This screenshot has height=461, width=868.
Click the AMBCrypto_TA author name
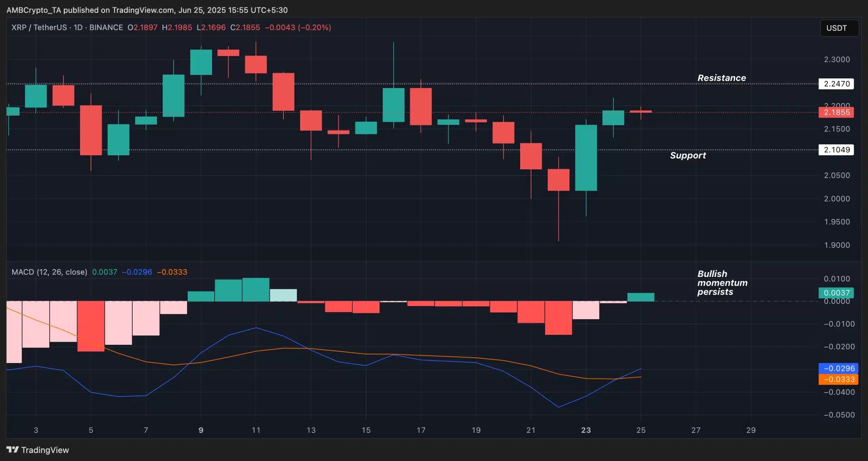point(35,10)
